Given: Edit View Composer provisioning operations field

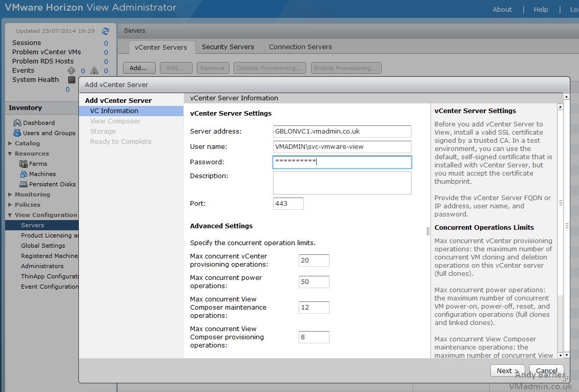Looking at the screenshot, I should [314, 337].
